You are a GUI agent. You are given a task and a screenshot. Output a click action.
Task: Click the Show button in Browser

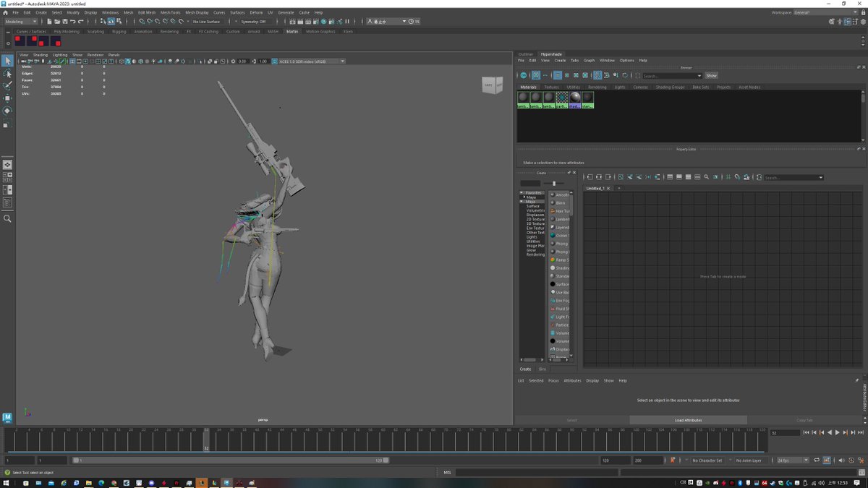pos(711,75)
